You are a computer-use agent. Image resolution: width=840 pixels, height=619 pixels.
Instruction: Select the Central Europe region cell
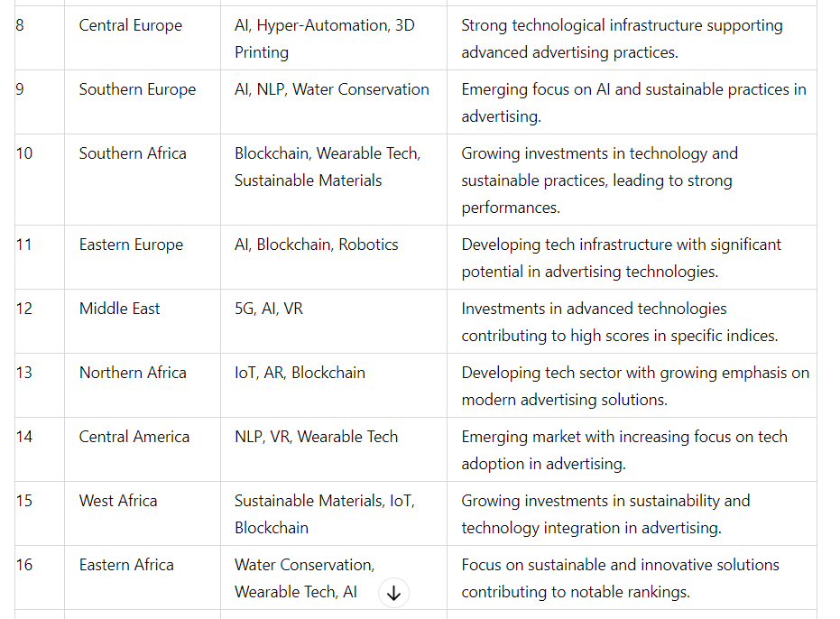tap(143, 38)
